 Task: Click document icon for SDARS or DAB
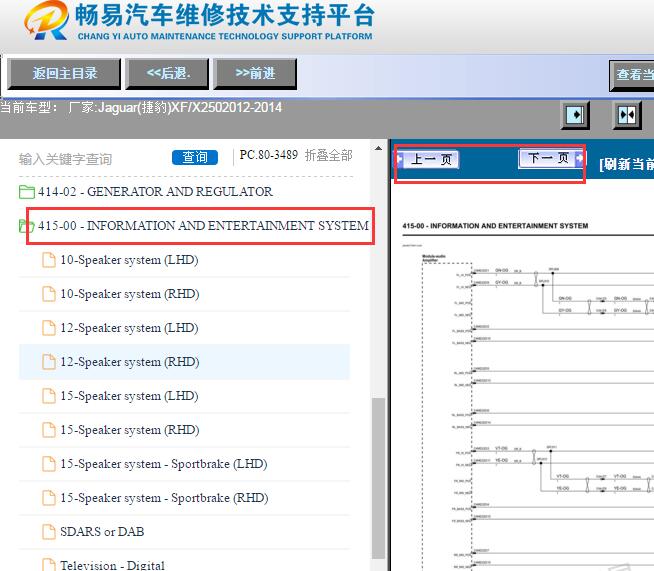49,532
